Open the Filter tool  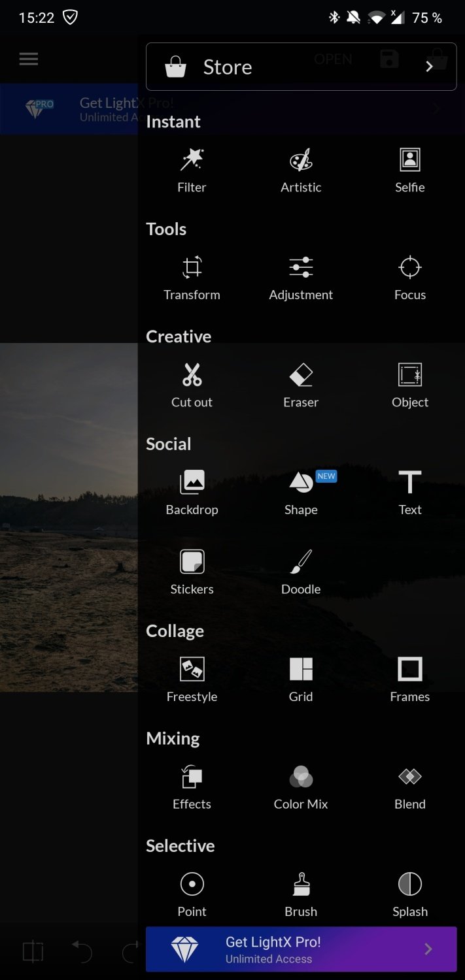[x=192, y=170]
